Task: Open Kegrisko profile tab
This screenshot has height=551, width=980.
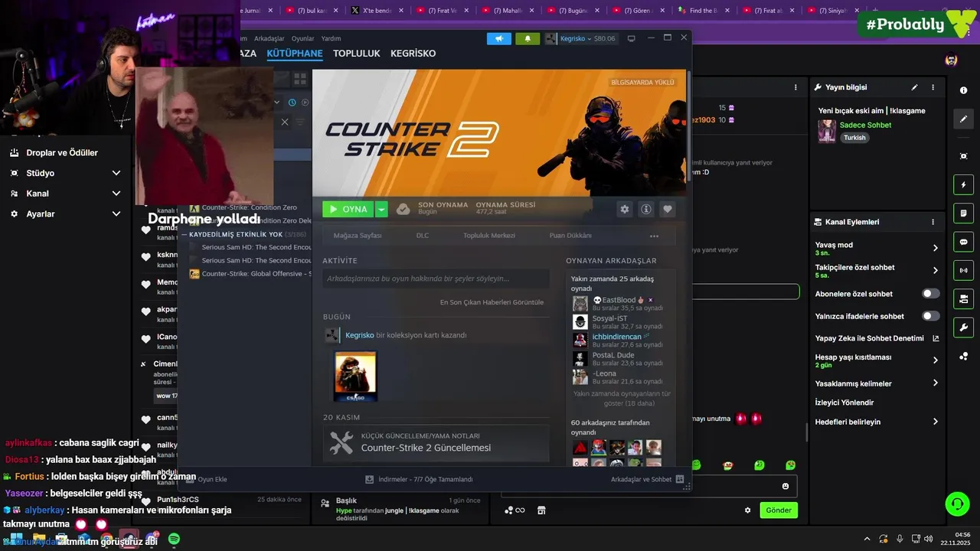Action: tap(413, 54)
